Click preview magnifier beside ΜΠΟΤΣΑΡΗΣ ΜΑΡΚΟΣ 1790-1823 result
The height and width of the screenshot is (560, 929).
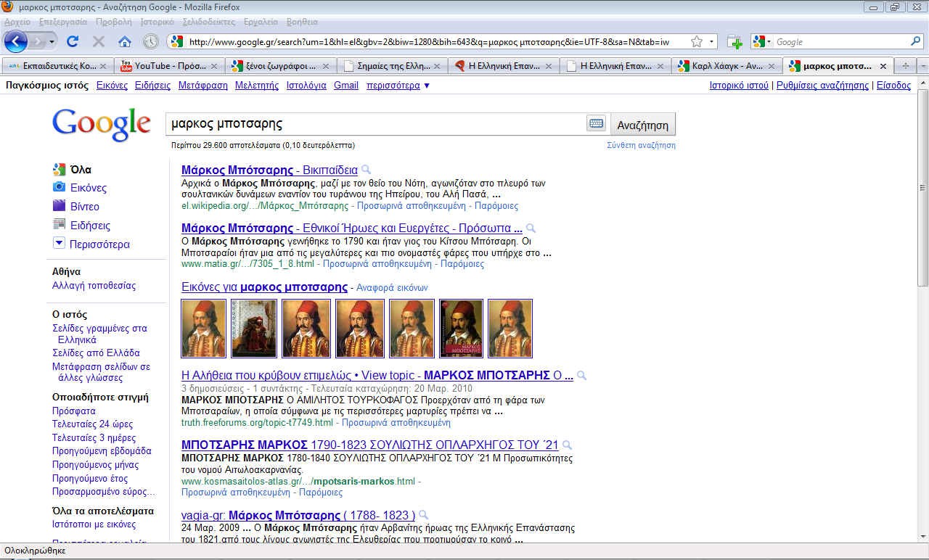click(x=567, y=445)
